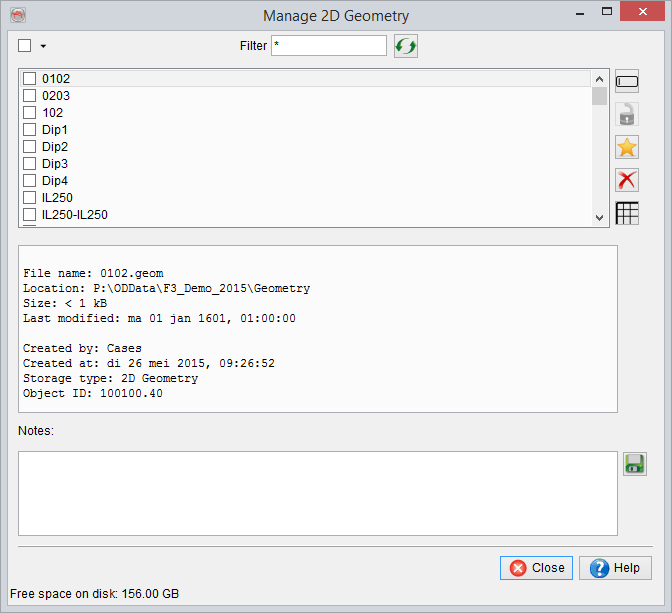672x613 pixels.
Task: Open Help for this dialog
Action: point(615,568)
